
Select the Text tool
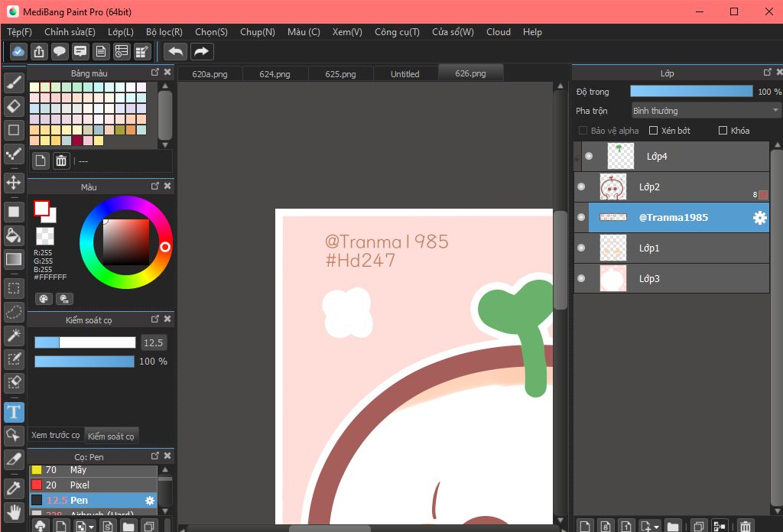click(x=14, y=412)
